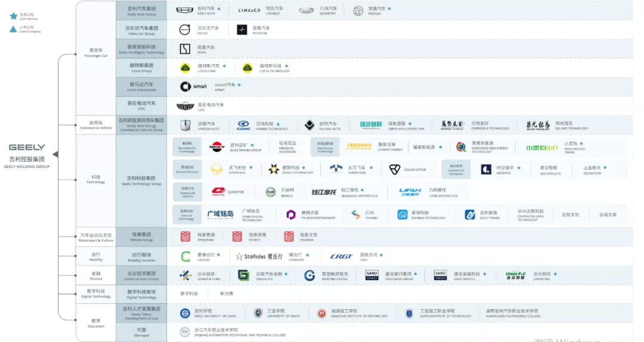The image size is (644, 342).
Task: Click the Proton round logo
Action: click(358, 11)
